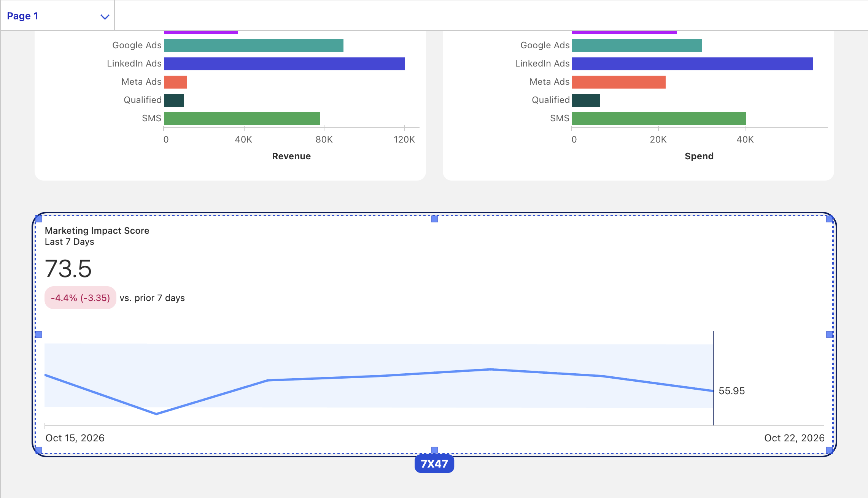Click the SMS bar in Revenue chart
Viewport: 868px width, 498px height.
click(242, 119)
